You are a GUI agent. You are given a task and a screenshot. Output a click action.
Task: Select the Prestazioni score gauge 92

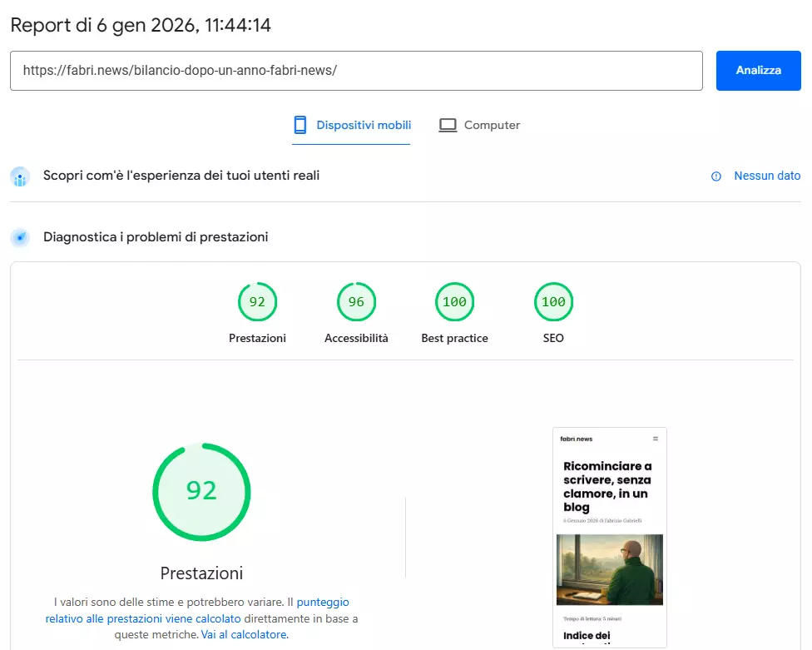point(257,302)
